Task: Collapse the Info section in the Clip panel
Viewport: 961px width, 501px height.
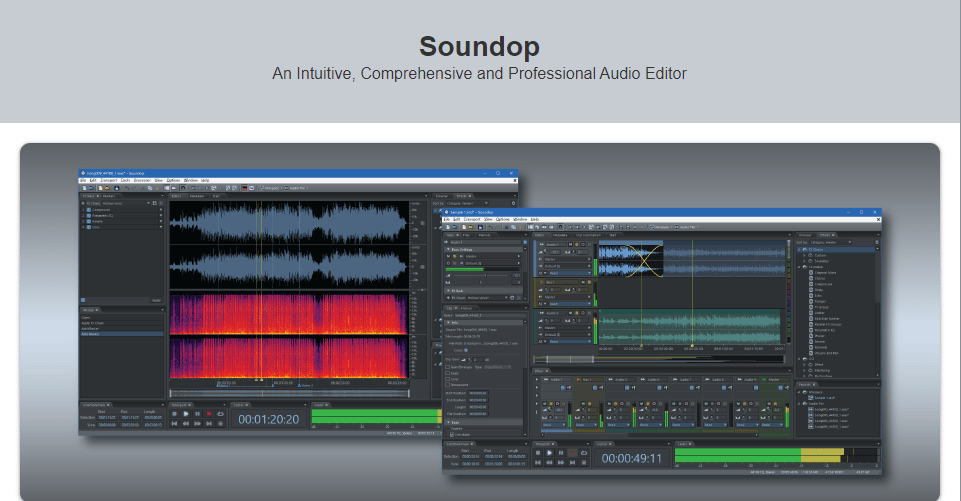Action: [x=448, y=323]
